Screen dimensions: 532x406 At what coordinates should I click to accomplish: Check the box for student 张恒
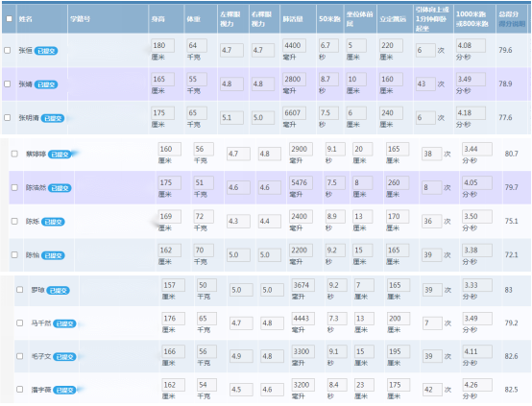click(7, 50)
